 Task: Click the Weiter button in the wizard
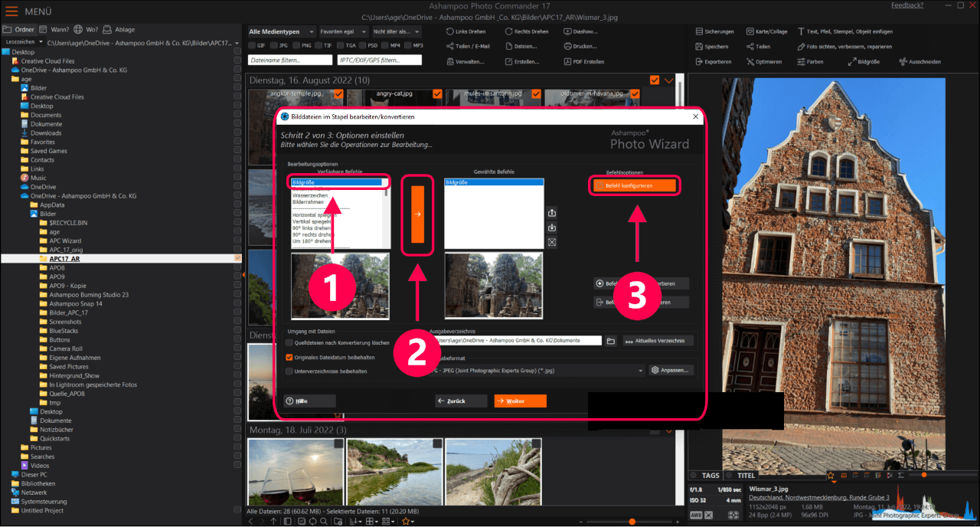pyautogui.click(x=520, y=401)
